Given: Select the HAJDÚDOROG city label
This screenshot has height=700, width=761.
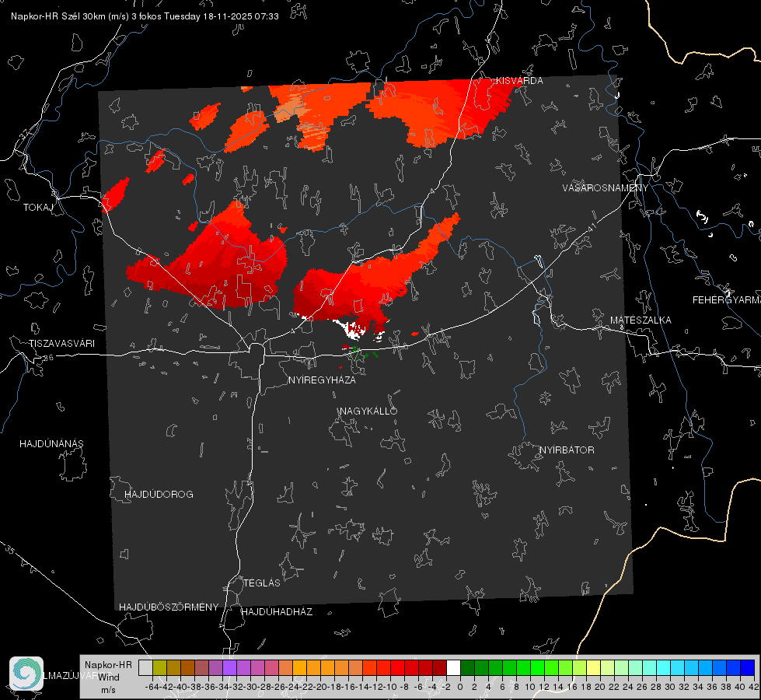Looking at the screenshot, I should [159, 495].
